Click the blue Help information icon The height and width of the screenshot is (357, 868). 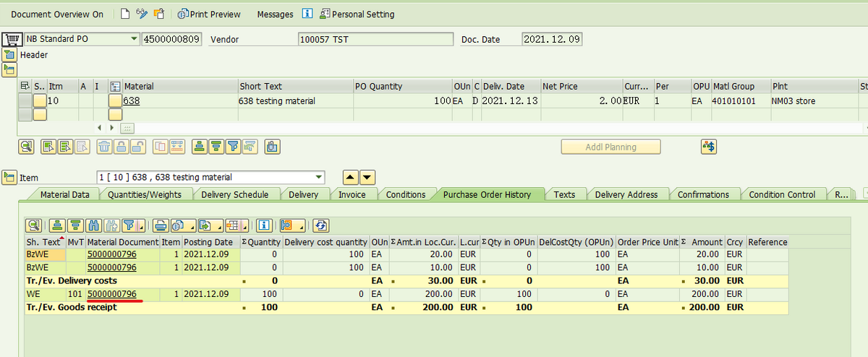coord(307,14)
